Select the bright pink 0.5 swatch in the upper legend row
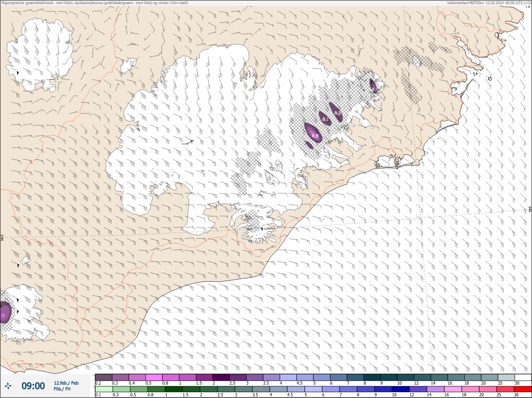This screenshot has width=532, height=398. tap(154, 377)
